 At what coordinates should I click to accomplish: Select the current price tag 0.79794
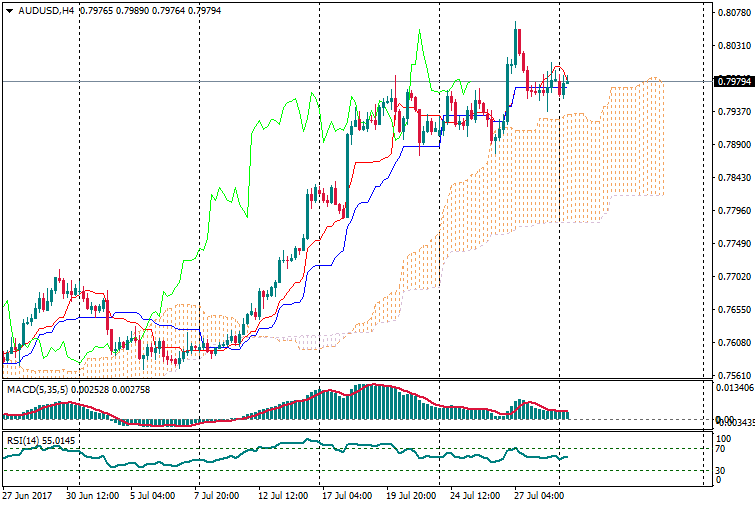tap(733, 81)
